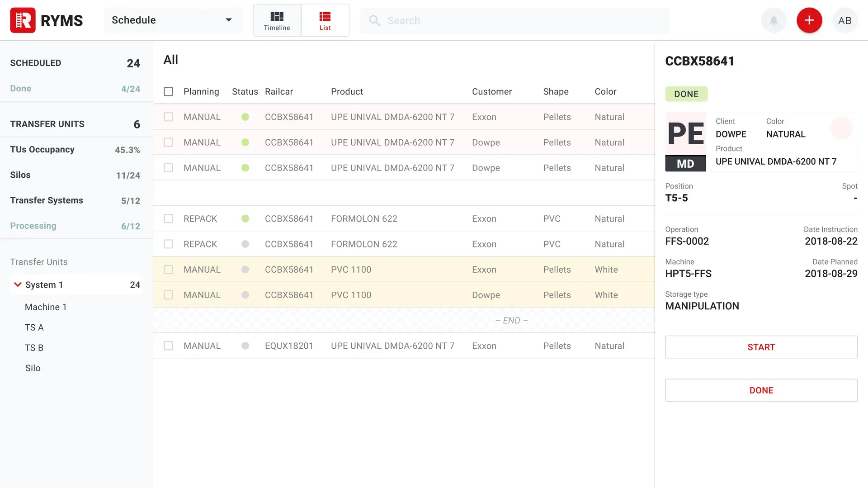This screenshot has width=868, height=488.
Task: Expand the Processing section
Action: coord(33,226)
